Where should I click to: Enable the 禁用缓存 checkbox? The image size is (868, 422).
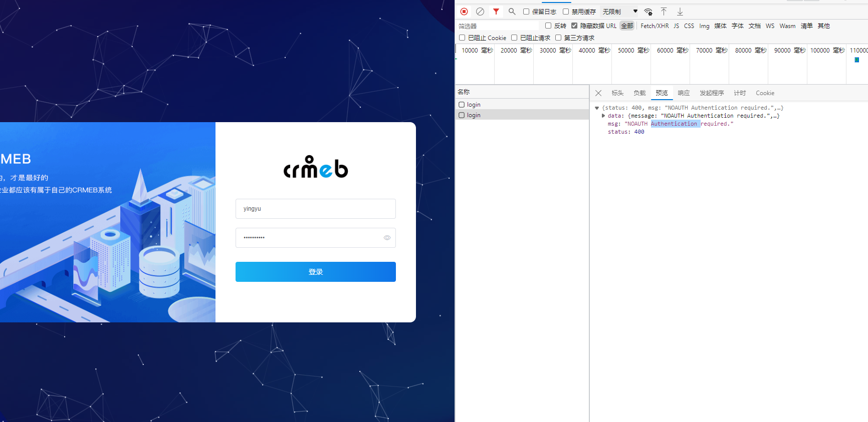pos(566,12)
